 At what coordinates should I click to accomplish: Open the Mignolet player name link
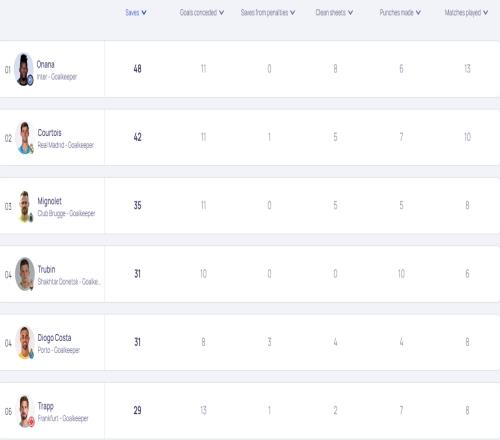pyautogui.click(x=49, y=201)
